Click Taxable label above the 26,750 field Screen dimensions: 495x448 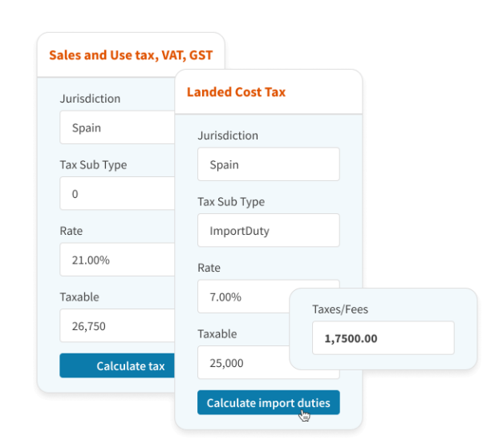(79, 297)
